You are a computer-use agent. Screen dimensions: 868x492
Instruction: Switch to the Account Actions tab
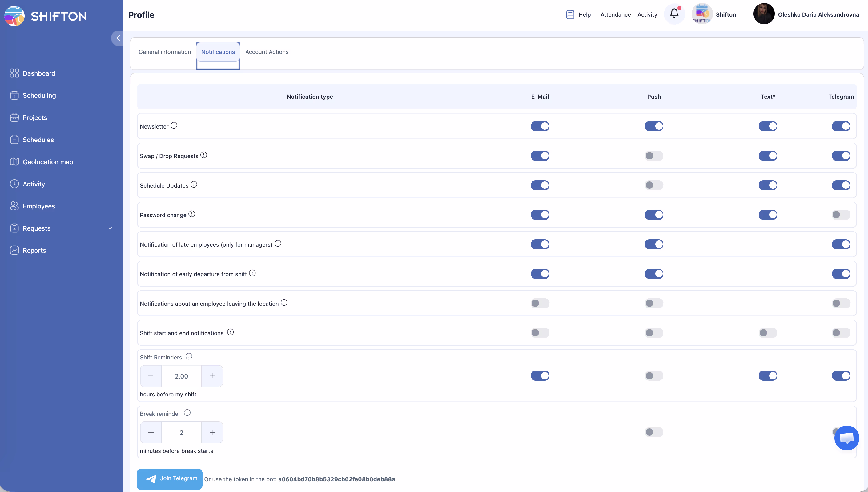[267, 52]
